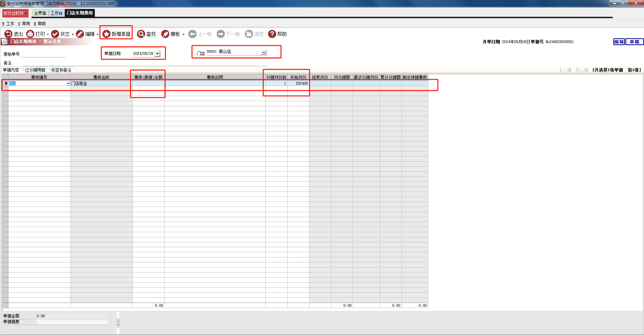Viewport: 644px width, 335px height.
Task: Click ellipsis button in 费用编号 cell 001
Action: pos(68,83)
